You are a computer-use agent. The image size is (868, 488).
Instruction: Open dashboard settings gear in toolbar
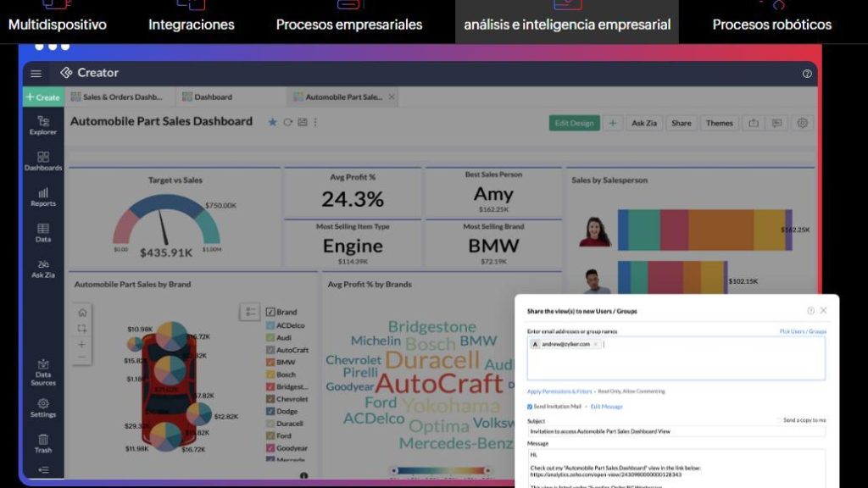[x=802, y=123]
